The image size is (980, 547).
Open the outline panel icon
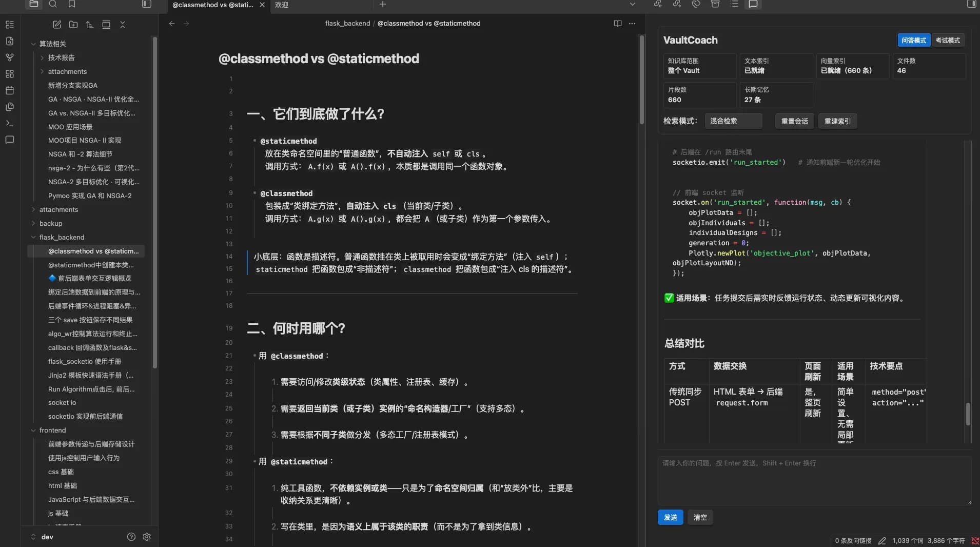point(734,4)
